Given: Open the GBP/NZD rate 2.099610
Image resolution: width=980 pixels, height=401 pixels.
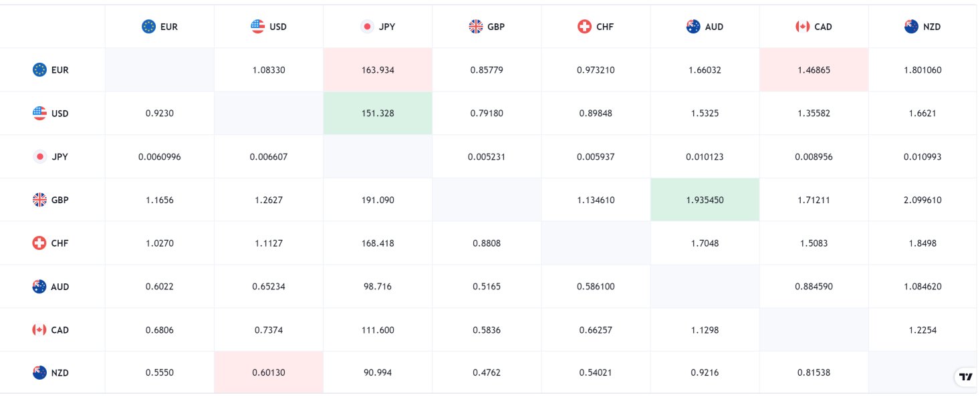Looking at the screenshot, I should 923,200.
